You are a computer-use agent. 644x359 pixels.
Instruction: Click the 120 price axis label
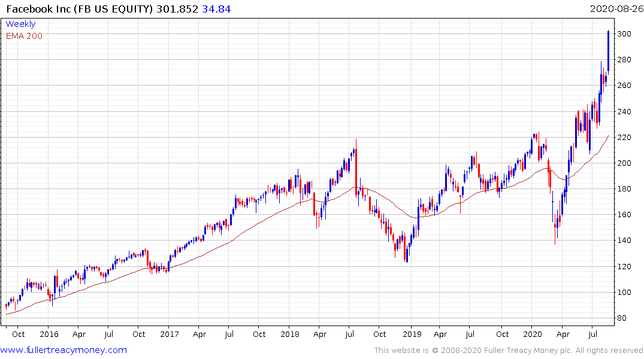pyautogui.click(x=624, y=266)
